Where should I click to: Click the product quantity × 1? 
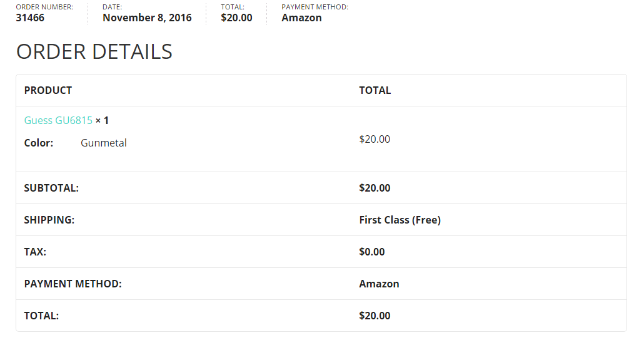103,120
